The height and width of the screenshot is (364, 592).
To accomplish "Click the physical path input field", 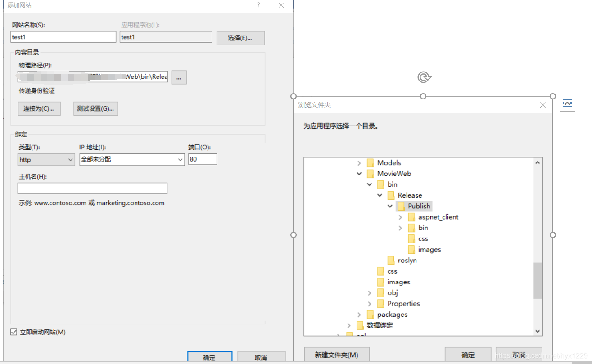I will [93, 77].
